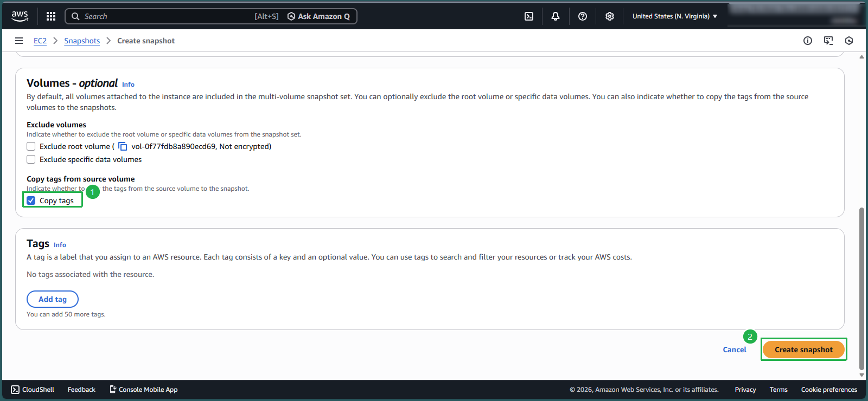Open Cookie preferences
The height and width of the screenshot is (401, 868).
coord(829,390)
